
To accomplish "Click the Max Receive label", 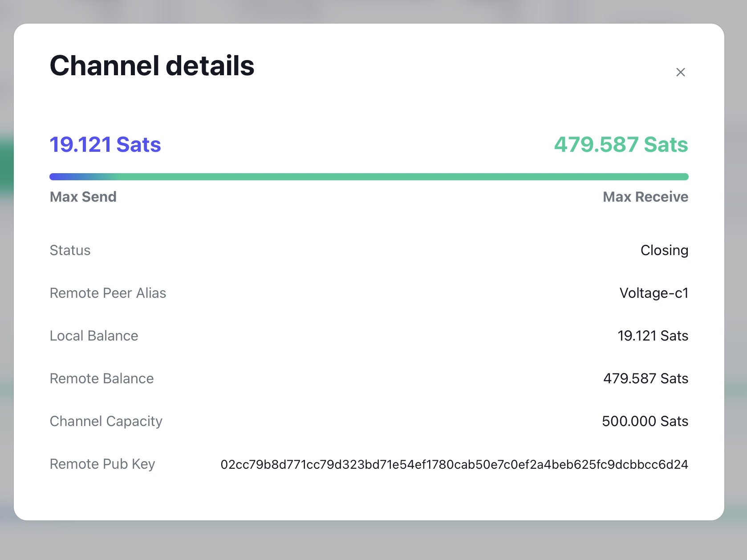I will (645, 197).
